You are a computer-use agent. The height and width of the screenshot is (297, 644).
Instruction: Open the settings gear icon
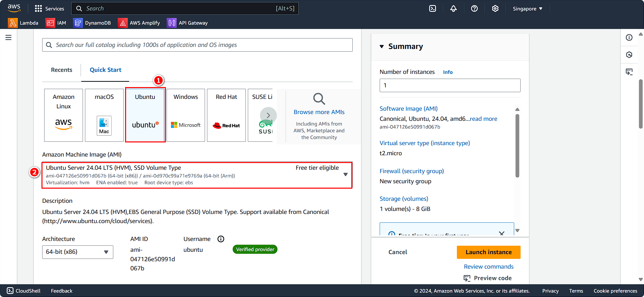(495, 8)
